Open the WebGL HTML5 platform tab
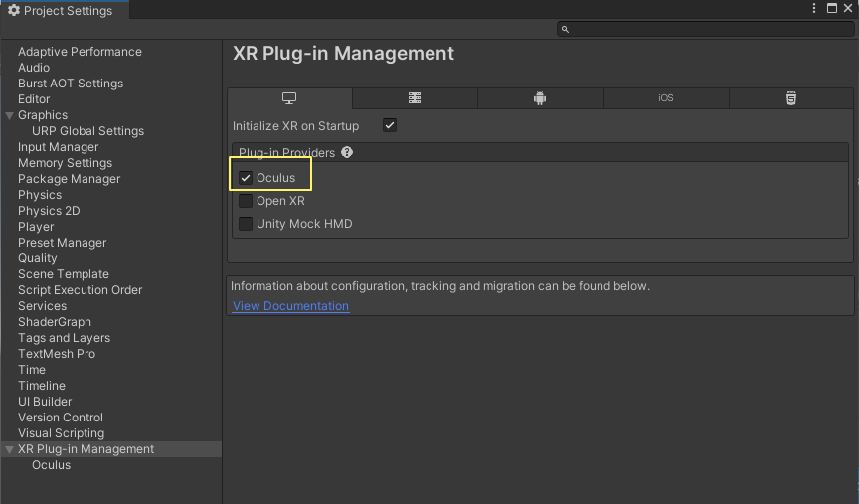The image size is (859, 504). click(x=791, y=98)
